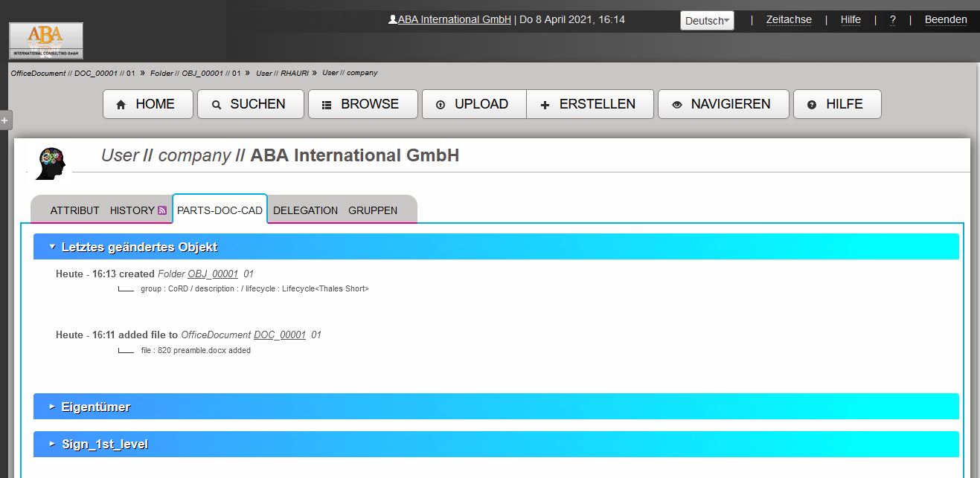Switch to the ATTRIBUT tab
The height and width of the screenshot is (478, 980).
(74, 210)
